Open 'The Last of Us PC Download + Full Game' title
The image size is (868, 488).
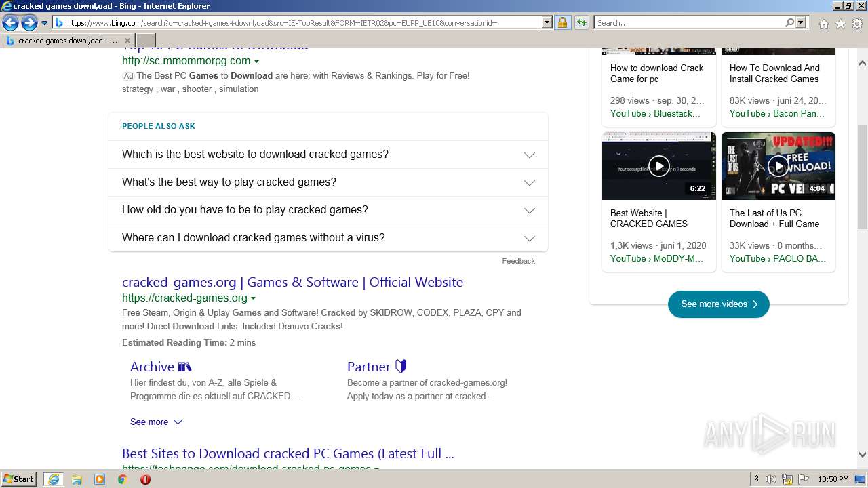click(774, 218)
